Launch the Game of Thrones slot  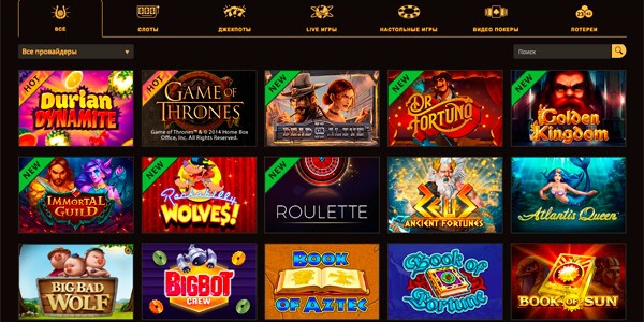tap(199, 108)
